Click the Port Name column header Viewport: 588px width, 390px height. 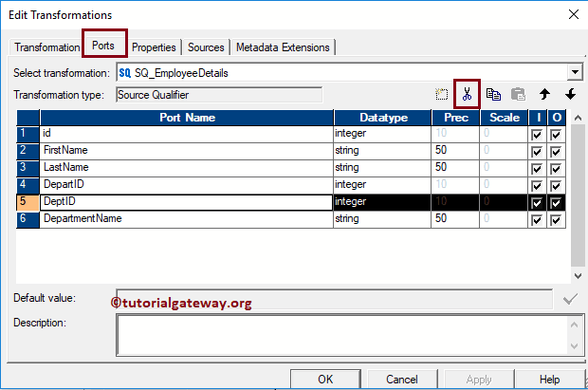click(x=187, y=118)
